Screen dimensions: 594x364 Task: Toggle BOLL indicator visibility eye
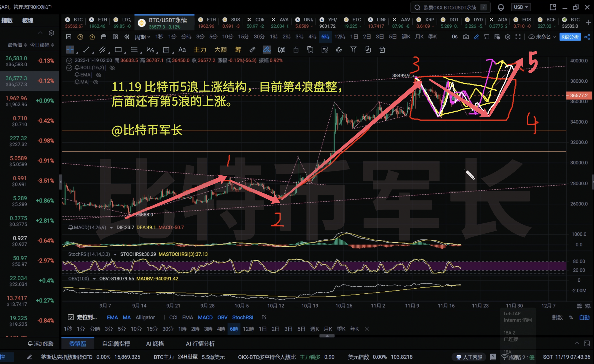point(112,68)
